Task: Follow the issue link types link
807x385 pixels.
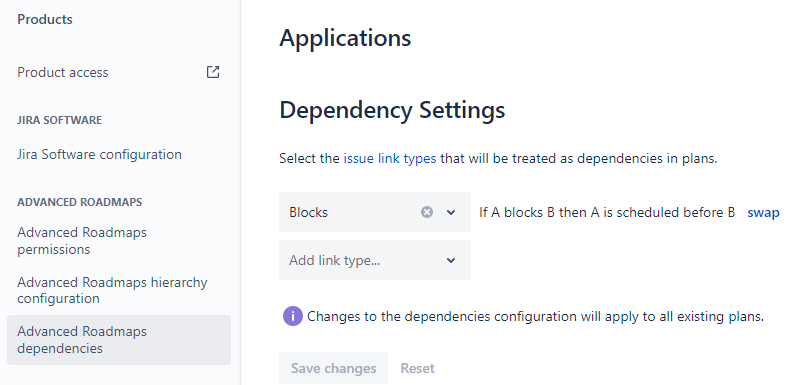Action: coord(390,159)
